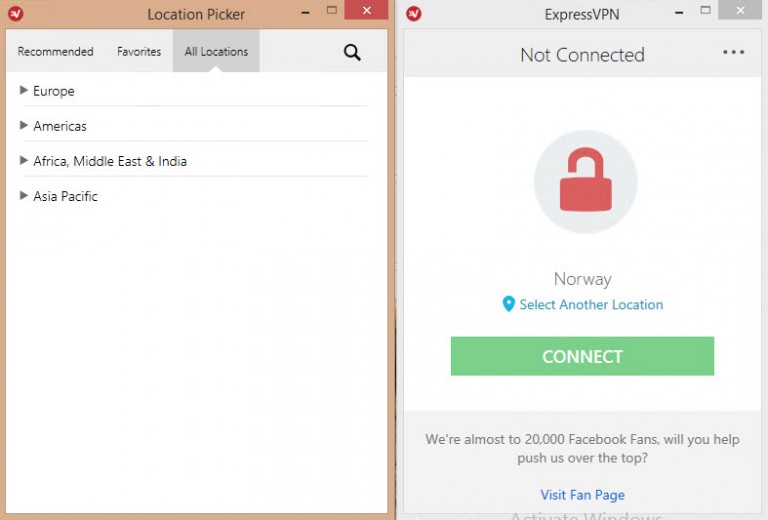Switch to the Recommended tab
This screenshot has width=768, height=520.
pos(55,51)
